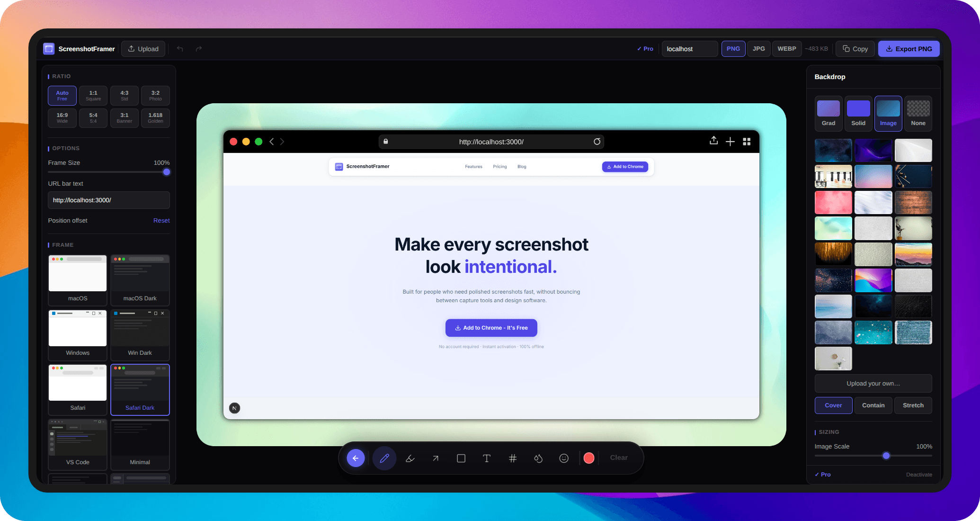Select the Text annotation tool
The width and height of the screenshot is (980, 521).
[487, 458]
